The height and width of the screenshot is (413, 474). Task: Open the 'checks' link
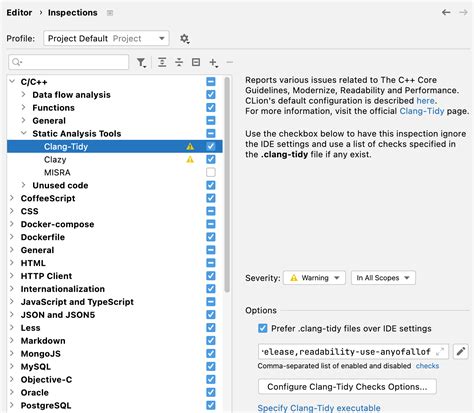pos(427,366)
